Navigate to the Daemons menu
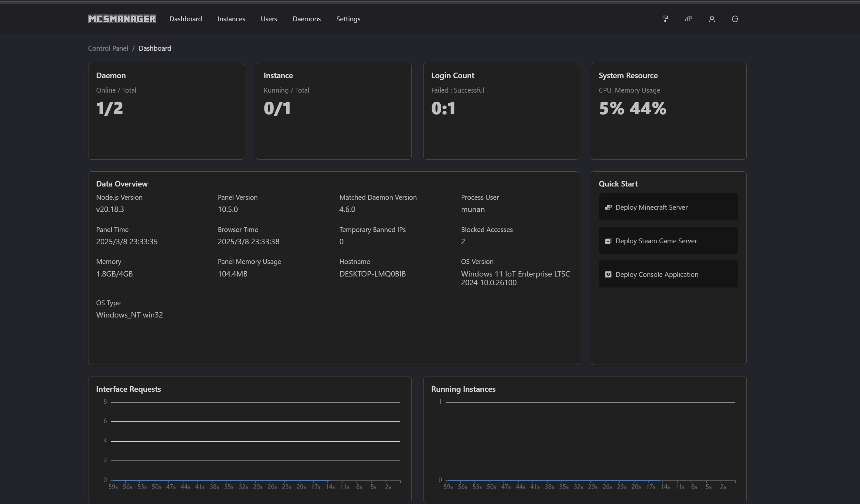 click(x=306, y=19)
